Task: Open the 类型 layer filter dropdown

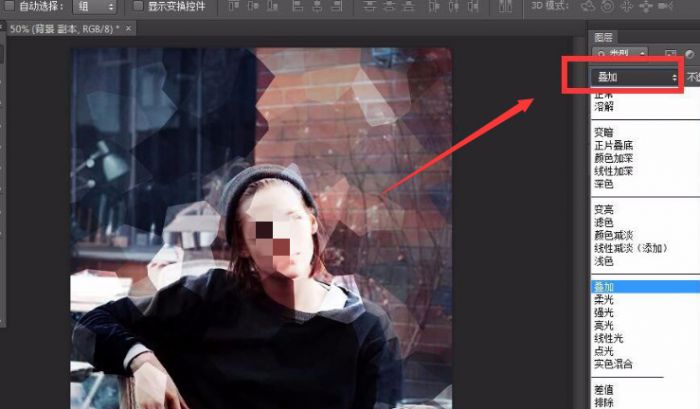Action: 620,52
